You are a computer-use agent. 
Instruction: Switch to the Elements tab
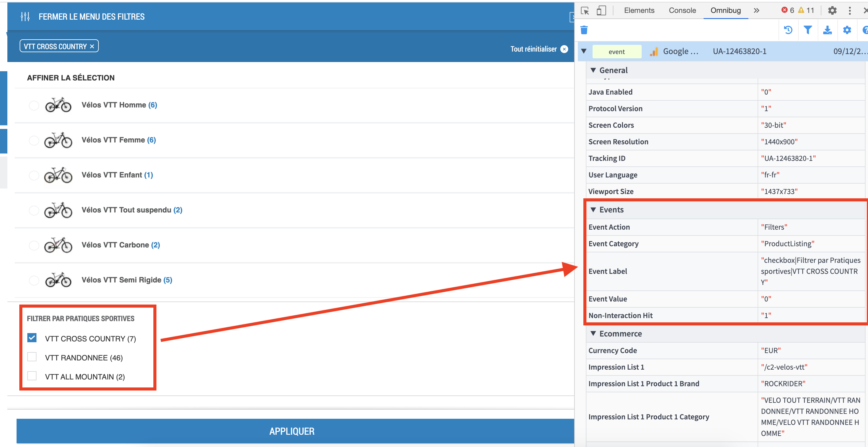(639, 10)
